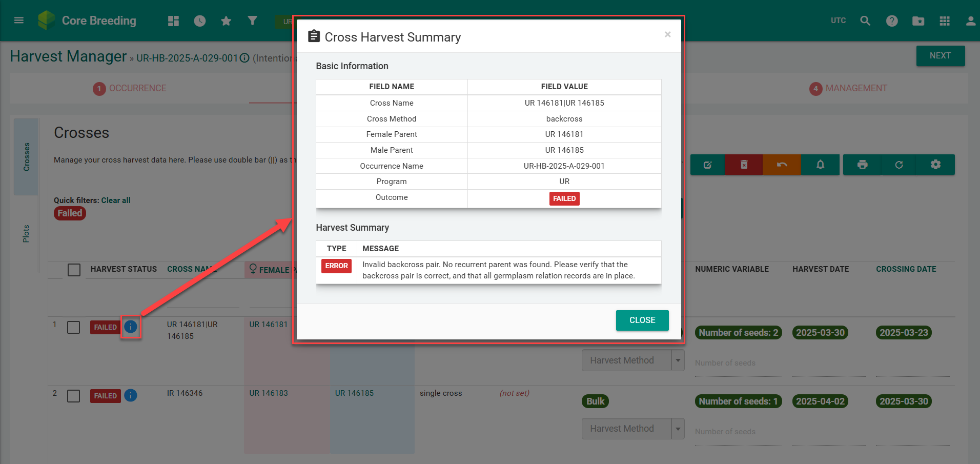
Task: Open the notifications bell icon
Action: (x=820, y=165)
